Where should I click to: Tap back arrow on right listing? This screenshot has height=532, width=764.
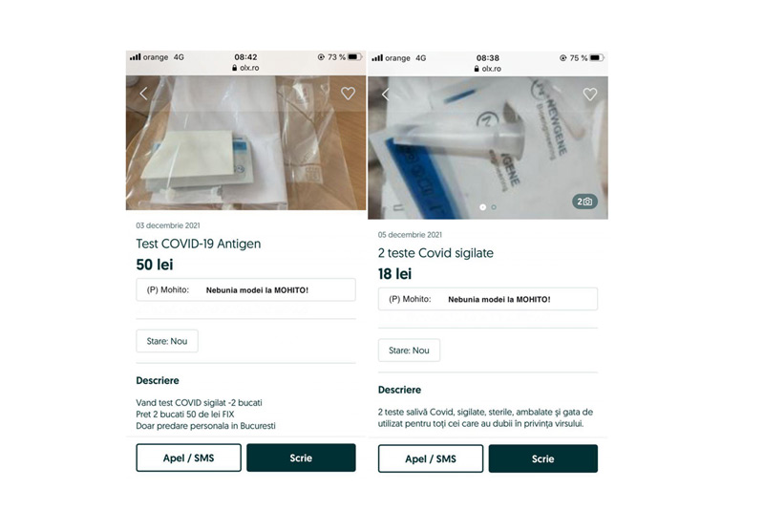tap(386, 94)
